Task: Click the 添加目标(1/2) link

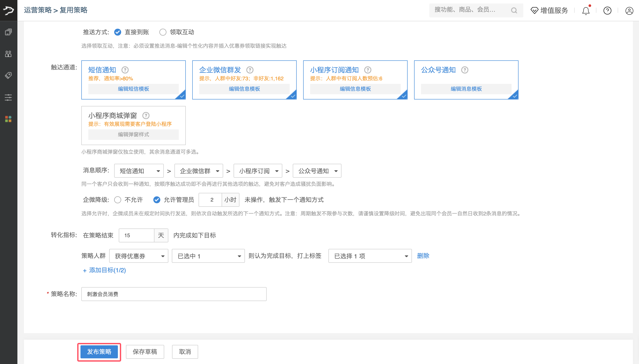Action: click(x=104, y=270)
